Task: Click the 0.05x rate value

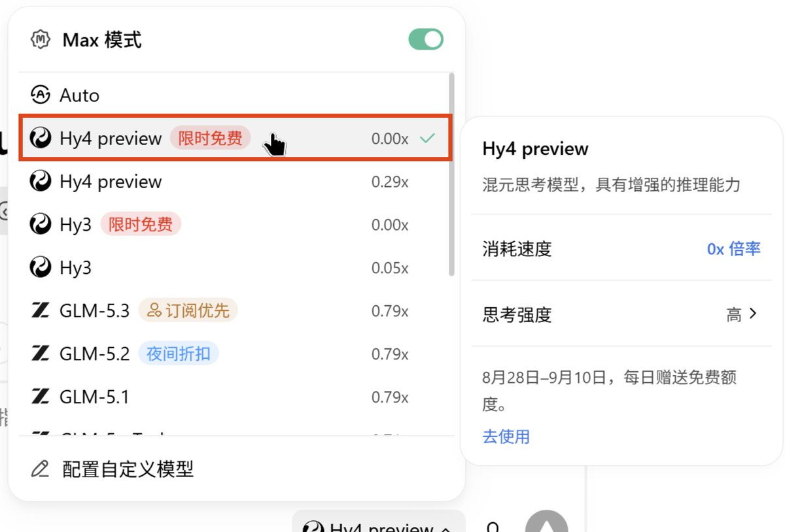Action: click(x=390, y=268)
